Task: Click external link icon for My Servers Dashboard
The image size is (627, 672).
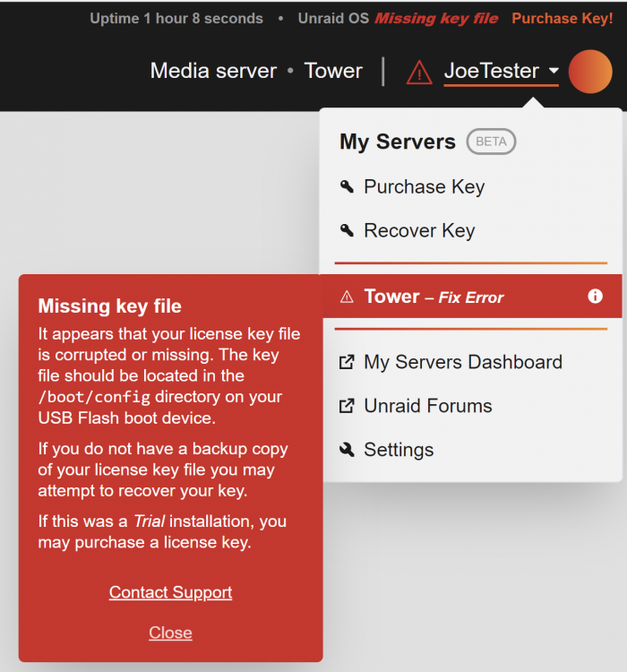Action: (347, 362)
